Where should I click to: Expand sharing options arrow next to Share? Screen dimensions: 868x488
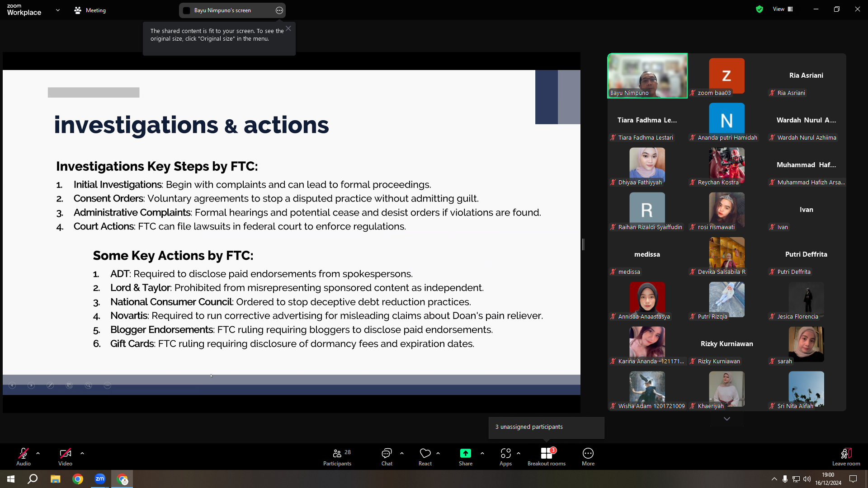point(482,453)
